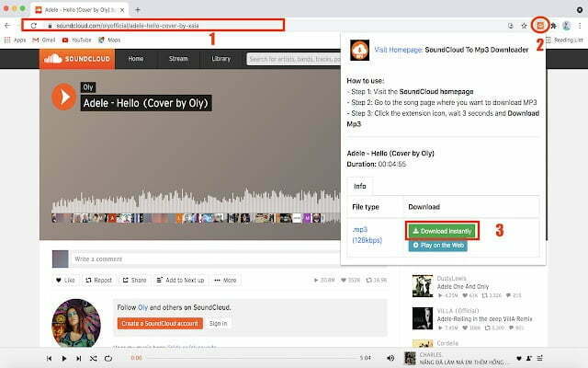Open Adele One And Only related track
The width and height of the screenshot is (588, 368).
[463, 286]
